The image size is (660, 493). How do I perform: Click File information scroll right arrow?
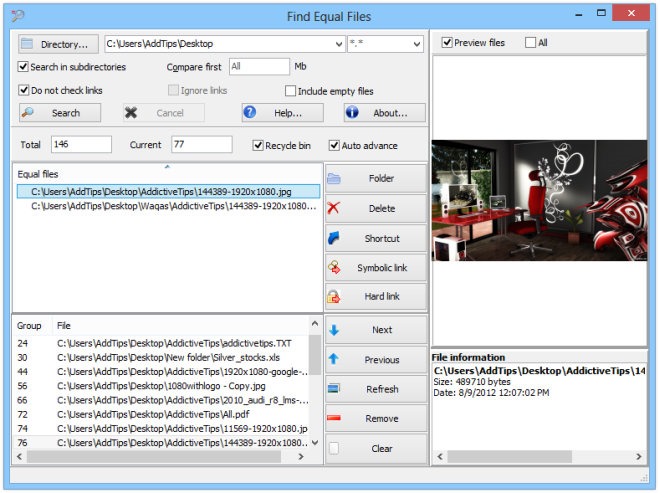(639, 456)
